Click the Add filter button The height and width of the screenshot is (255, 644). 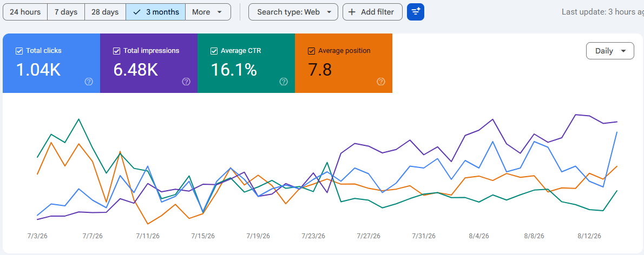point(372,12)
